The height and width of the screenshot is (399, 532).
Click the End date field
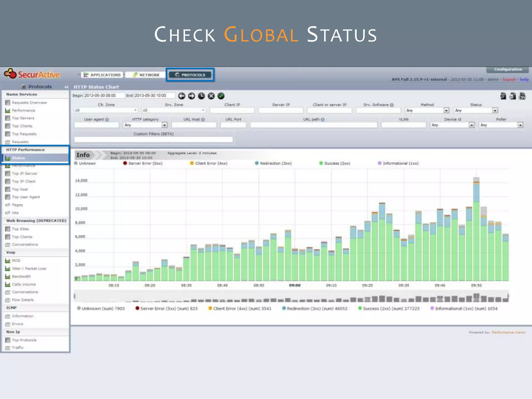pos(155,96)
